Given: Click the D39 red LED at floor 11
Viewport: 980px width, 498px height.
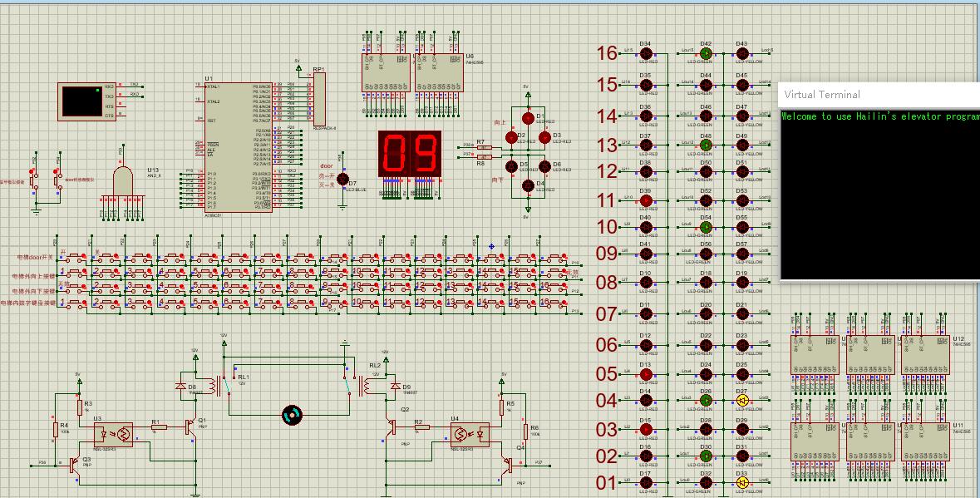Looking at the screenshot, I should (x=645, y=200).
